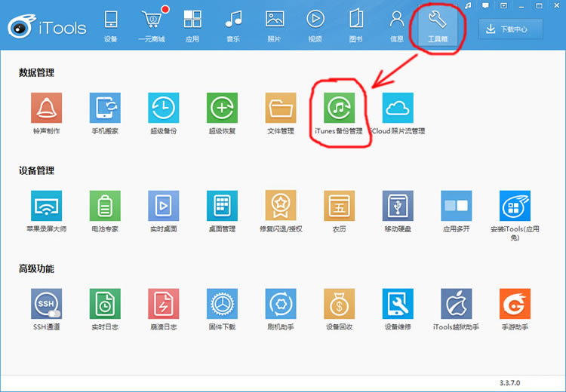566x392 pixels.
Task: Switch to the 视频 video tab
Action: pos(315,26)
